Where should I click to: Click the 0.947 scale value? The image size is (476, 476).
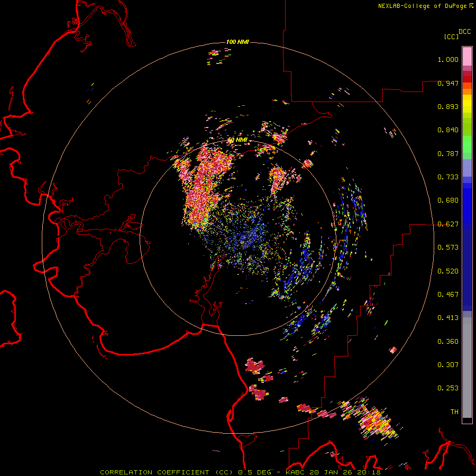pyautogui.click(x=448, y=83)
